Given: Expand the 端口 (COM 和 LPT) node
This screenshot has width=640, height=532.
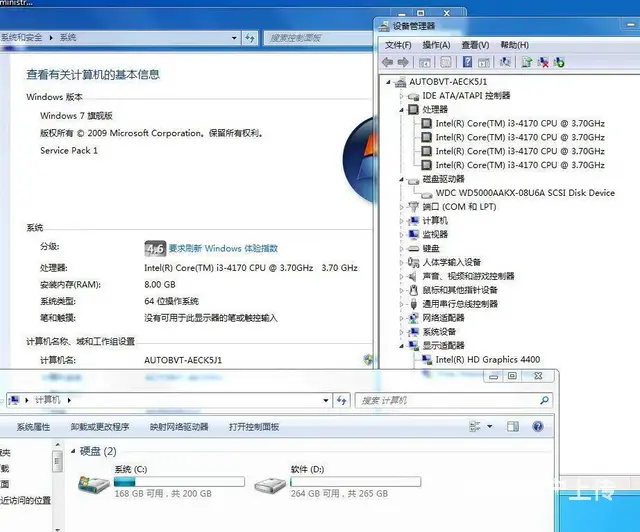Looking at the screenshot, I should pyautogui.click(x=402, y=207).
